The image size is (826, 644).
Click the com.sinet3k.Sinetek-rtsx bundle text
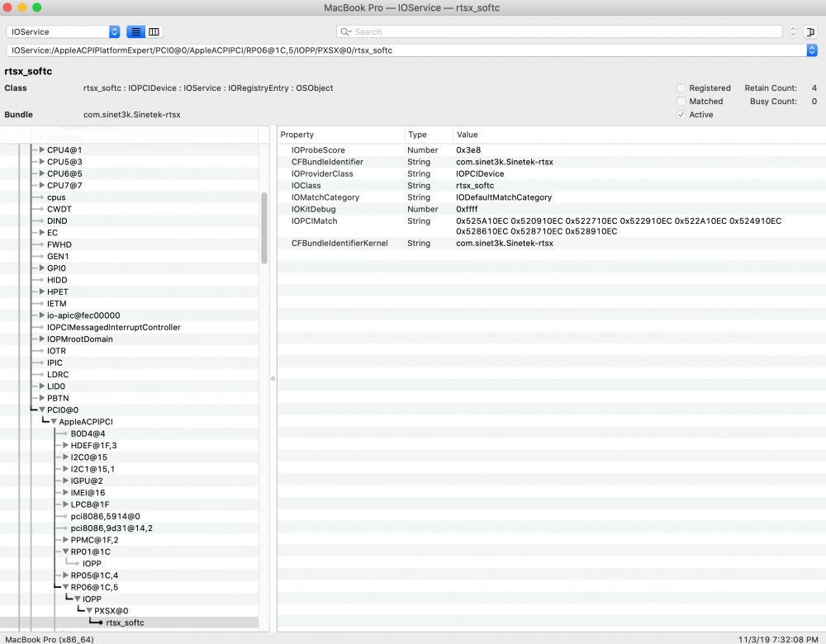tap(131, 114)
